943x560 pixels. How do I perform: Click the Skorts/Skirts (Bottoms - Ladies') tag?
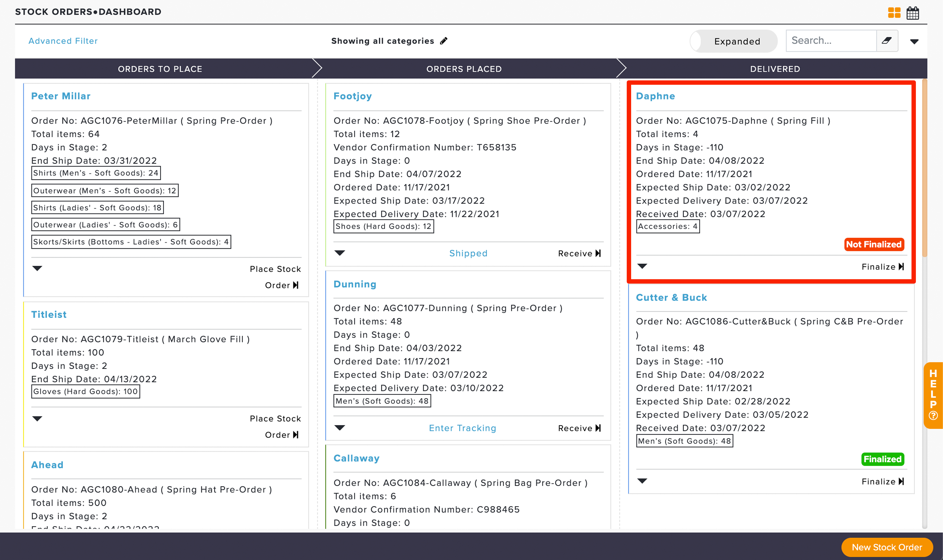131,242
